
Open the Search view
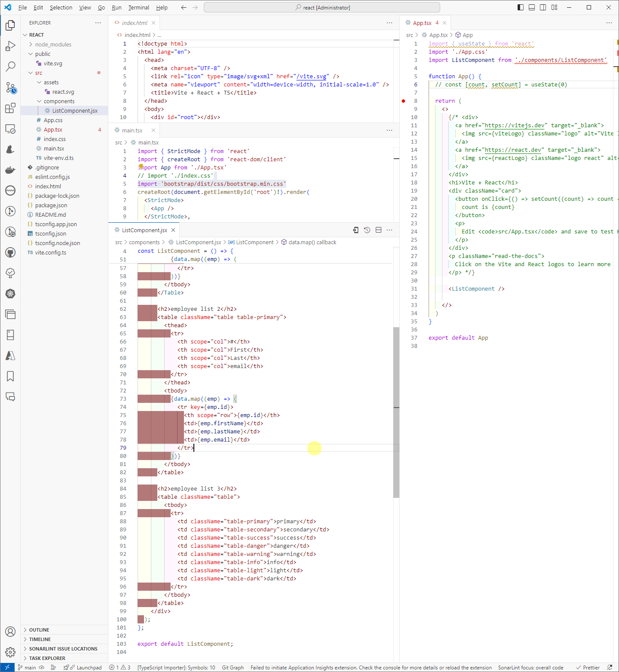click(10, 67)
